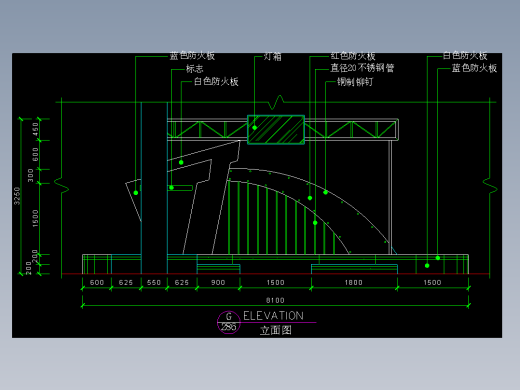Click the horizontal 600 dimension next to 625

[x=97, y=283]
